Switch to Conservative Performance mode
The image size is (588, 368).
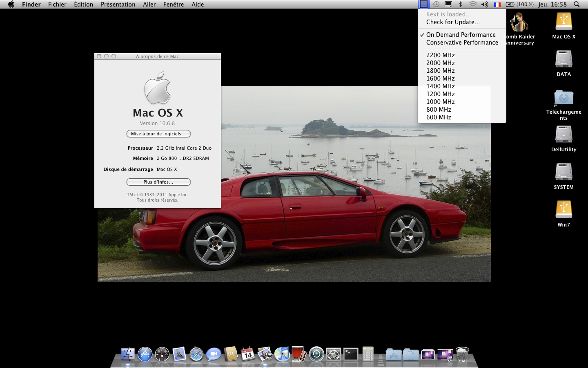pyautogui.click(x=462, y=43)
